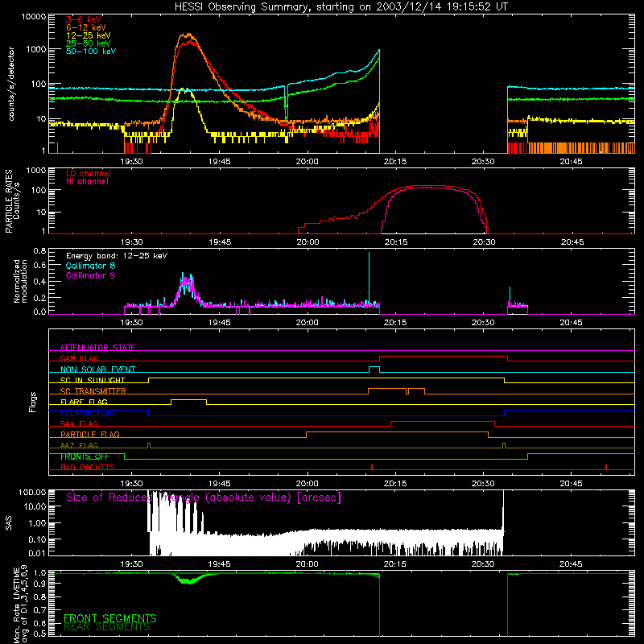Screen dimensions: 644x644
Task: Click the 50-100 keV cyan spike before gap
Action: point(378,51)
